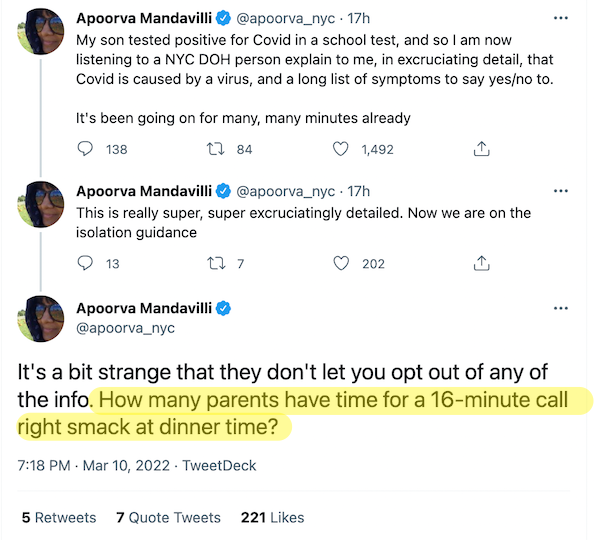Open the 17h timestamp on second tweet

tap(359, 191)
